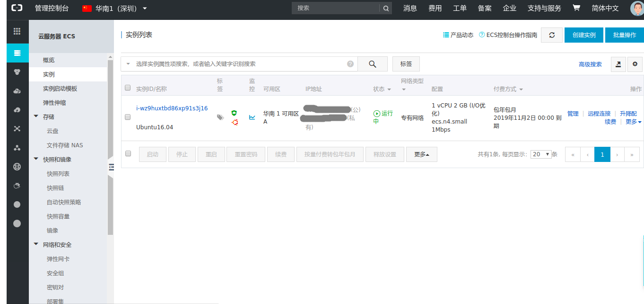Toggle the bottom batch-action checkbox

(x=128, y=154)
